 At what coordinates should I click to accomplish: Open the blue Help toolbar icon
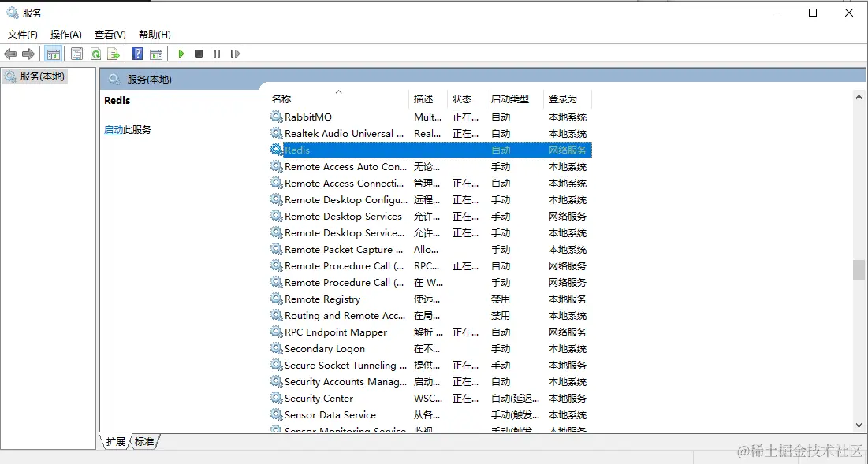click(x=138, y=54)
